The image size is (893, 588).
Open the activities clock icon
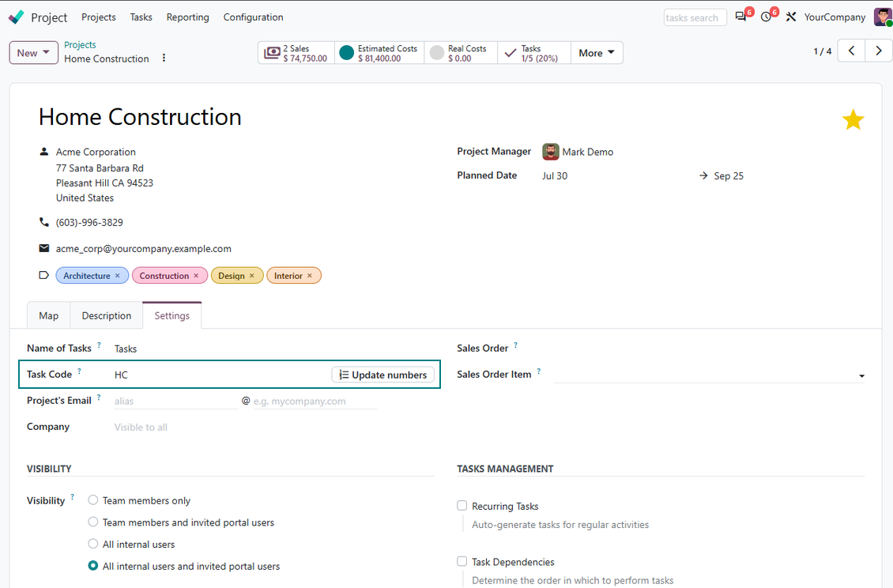click(x=766, y=17)
